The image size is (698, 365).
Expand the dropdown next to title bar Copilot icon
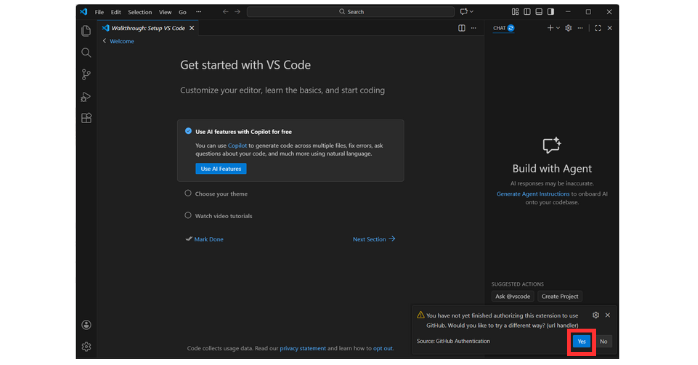point(471,12)
